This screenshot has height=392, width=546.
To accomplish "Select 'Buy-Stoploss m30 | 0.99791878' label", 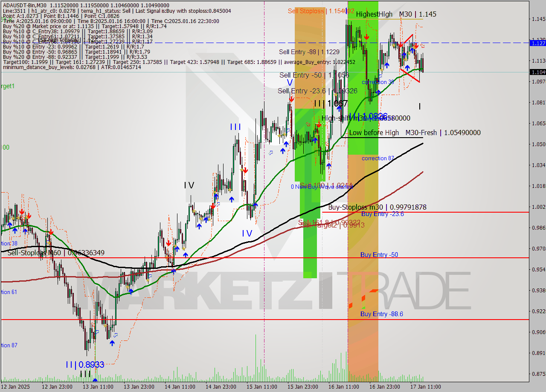I will (377, 208).
